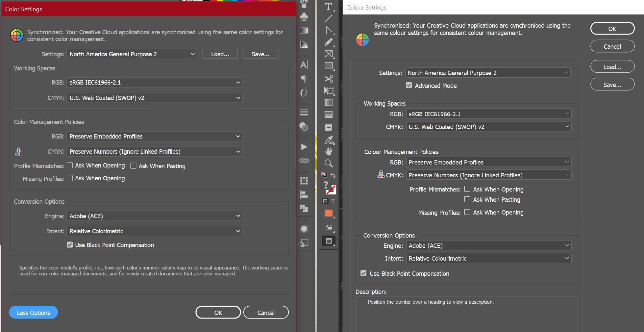Open the Character panel icon

304,65
